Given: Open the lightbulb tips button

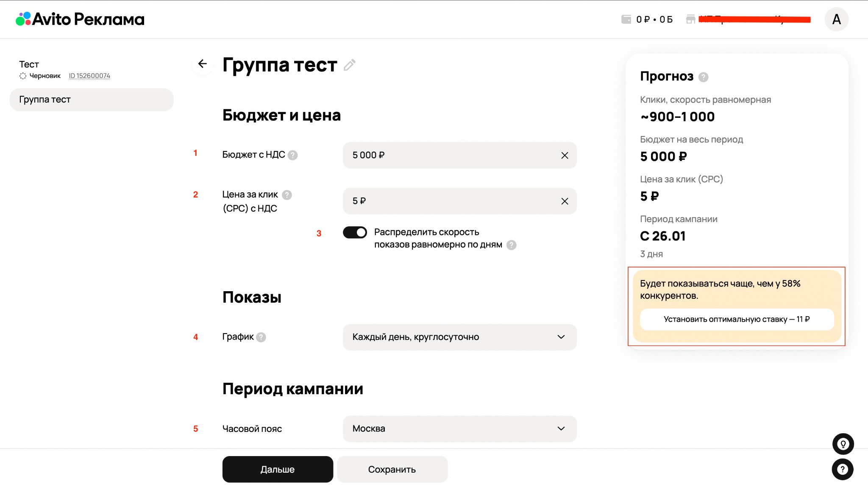Looking at the screenshot, I should tap(843, 444).
